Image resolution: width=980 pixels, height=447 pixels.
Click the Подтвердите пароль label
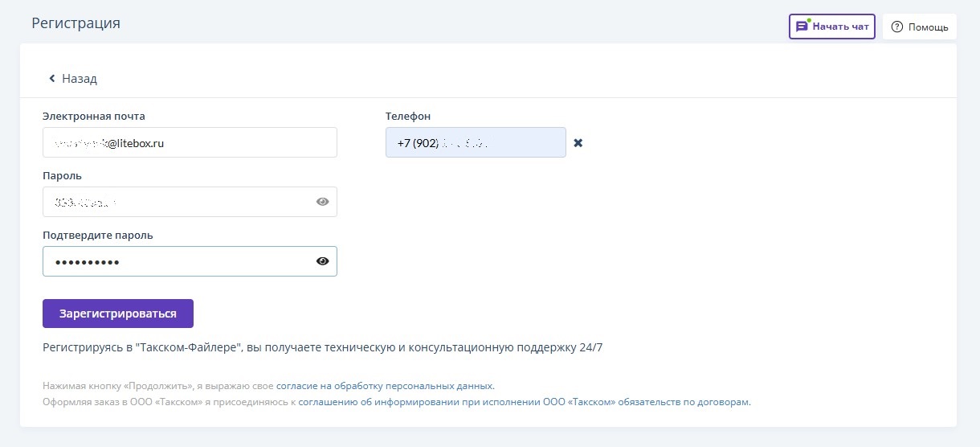(98, 235)
